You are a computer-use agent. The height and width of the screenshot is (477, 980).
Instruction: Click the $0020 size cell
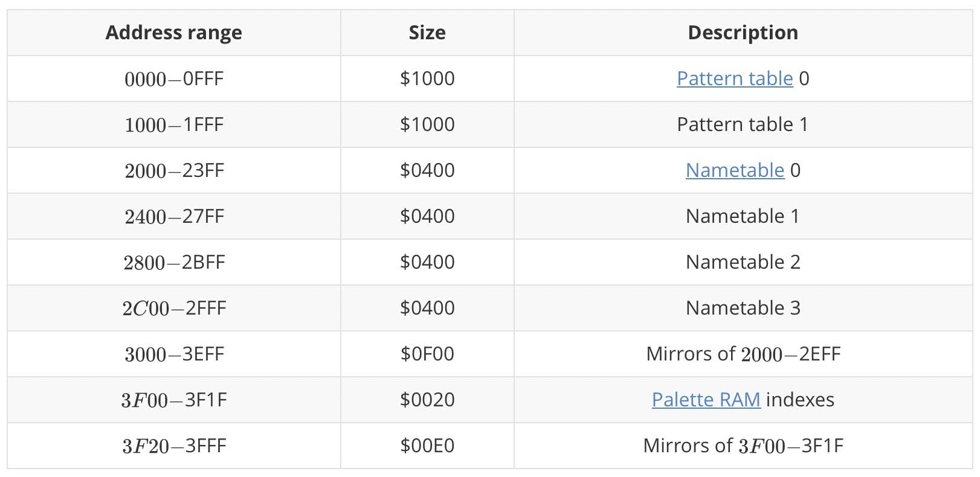pos(427,400)
